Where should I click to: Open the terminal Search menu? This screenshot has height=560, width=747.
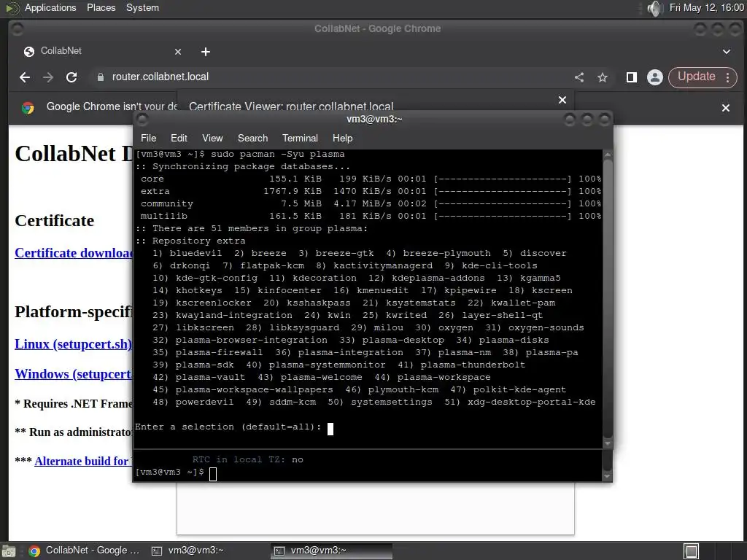252,138
